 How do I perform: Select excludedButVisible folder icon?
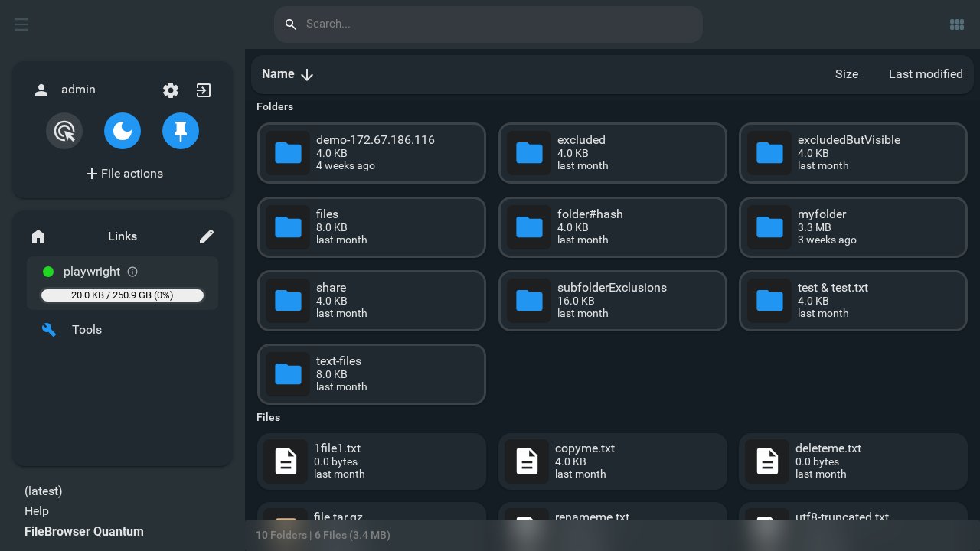click(769, 153)
